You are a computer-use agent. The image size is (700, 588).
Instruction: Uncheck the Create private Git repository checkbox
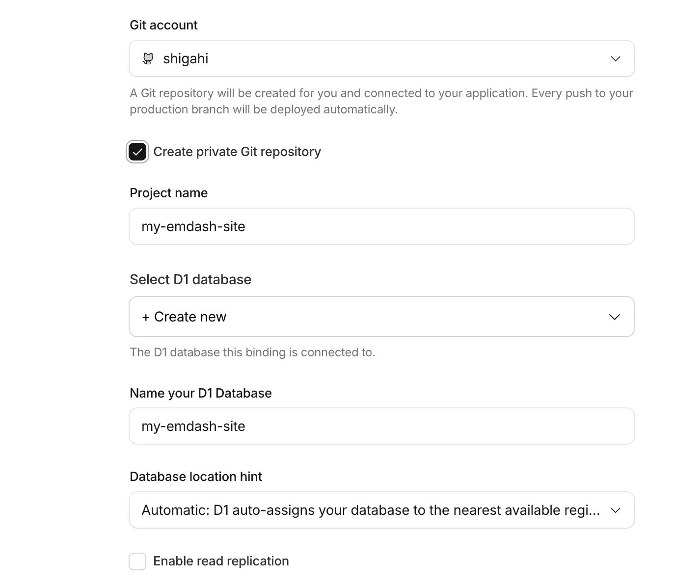[137, 152]
